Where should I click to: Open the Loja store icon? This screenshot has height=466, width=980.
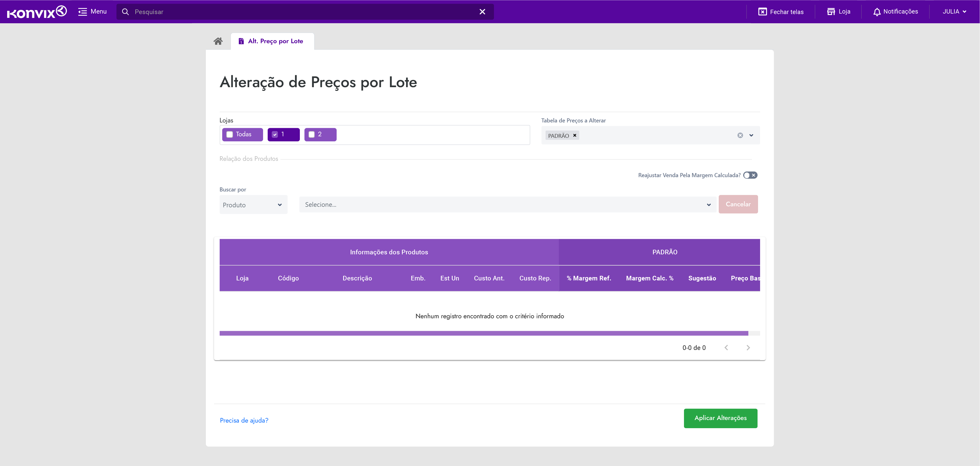click(x=831, y=12)
